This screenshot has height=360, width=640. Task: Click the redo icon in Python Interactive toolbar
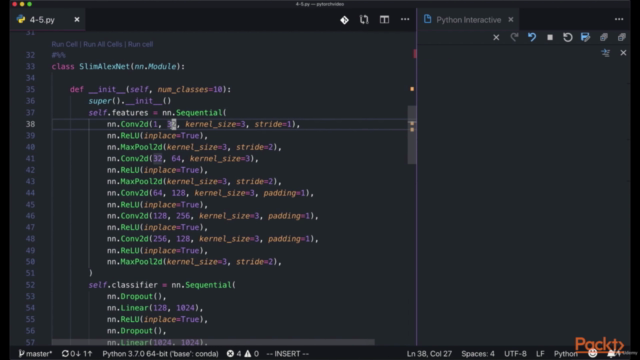pos(514,37)
